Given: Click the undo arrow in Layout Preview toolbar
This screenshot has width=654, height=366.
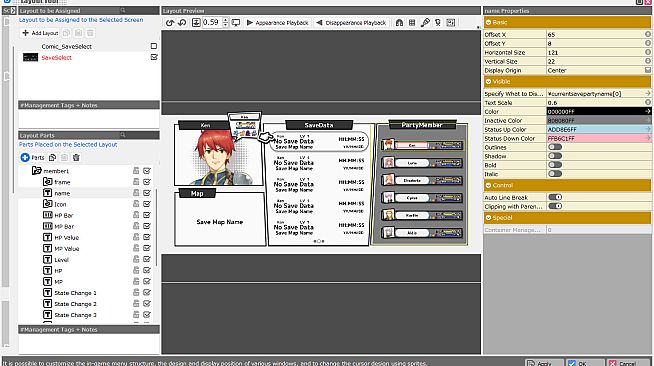Looking at the screenshot, I should (170, 23).
